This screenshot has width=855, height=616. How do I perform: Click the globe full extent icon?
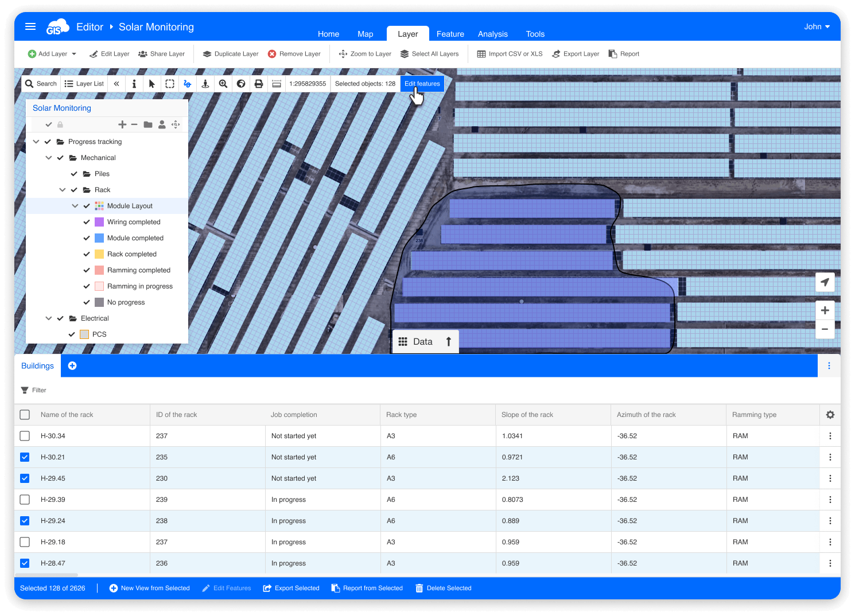point(241,84)
